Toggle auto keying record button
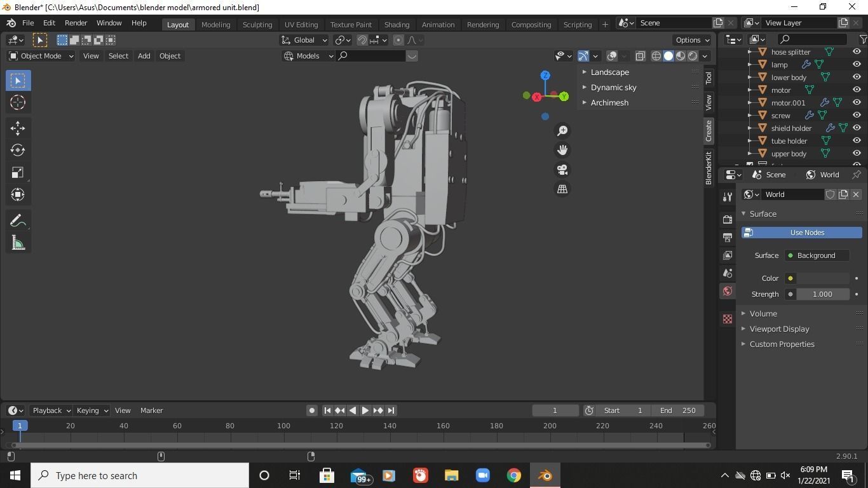The width and height of the screenshot is (868, 488). tap(311, 410)
